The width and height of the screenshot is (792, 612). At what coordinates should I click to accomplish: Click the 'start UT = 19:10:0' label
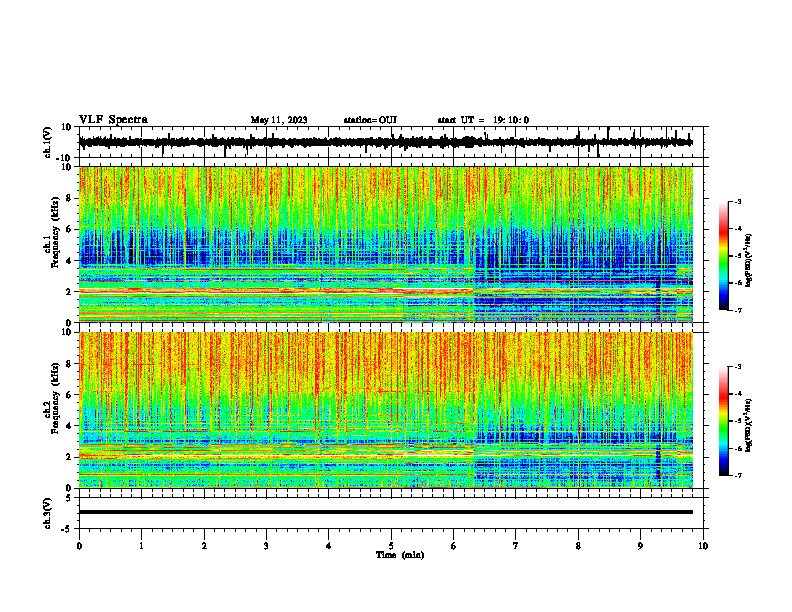(x=483, y=120)
